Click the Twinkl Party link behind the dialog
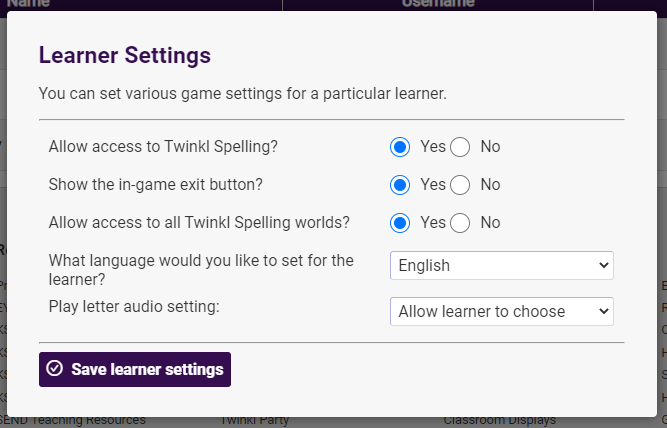This screenshot has width=667, height=428. click(255, 421)
